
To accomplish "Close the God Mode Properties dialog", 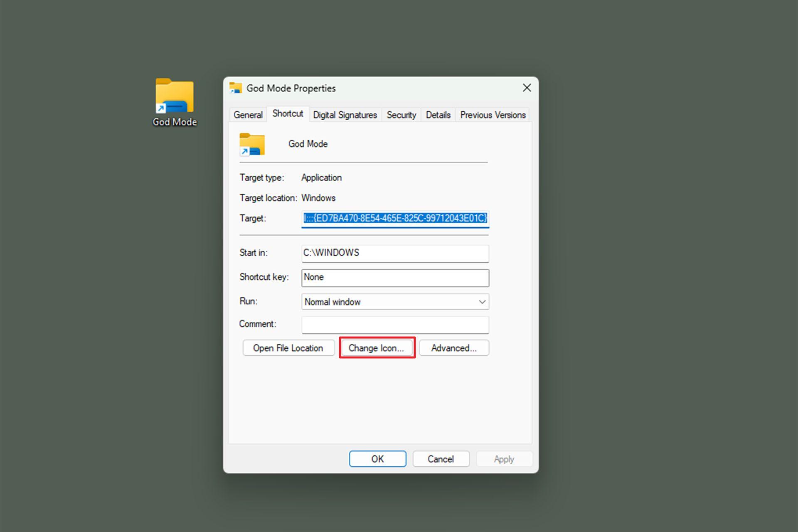I will pos(527,88).
